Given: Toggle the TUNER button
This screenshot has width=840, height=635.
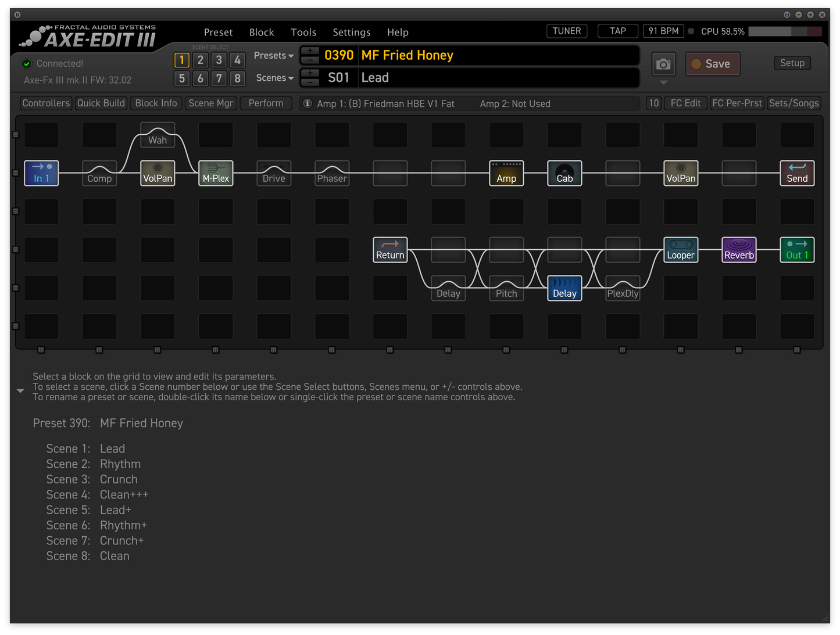Looking at the screenshot, I should coord(567,31).
